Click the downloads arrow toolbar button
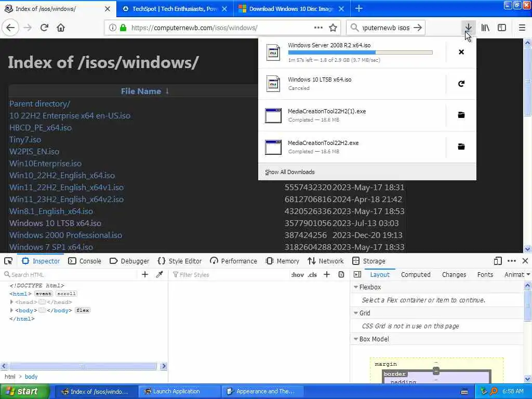The width and height of the screenshot is (532, 399). point(468,28)
